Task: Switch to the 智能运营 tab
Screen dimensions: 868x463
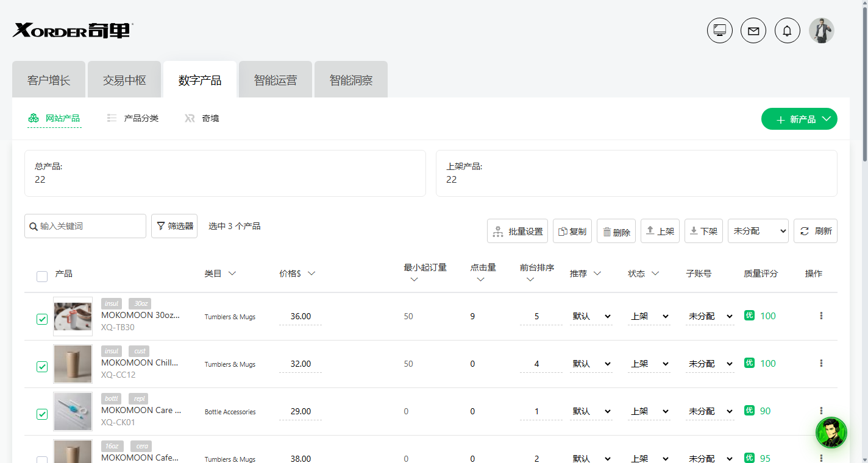Action: (x=276, y=80)
